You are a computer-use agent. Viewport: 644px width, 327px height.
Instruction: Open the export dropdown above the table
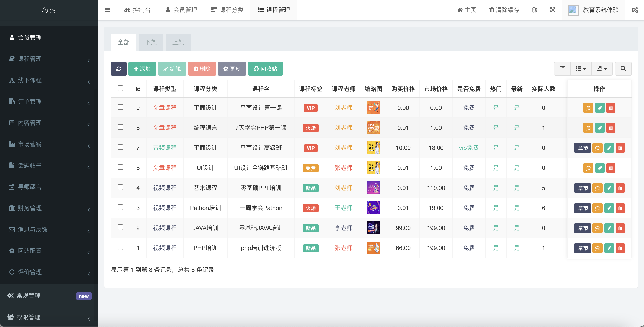(x=602, y=69)
